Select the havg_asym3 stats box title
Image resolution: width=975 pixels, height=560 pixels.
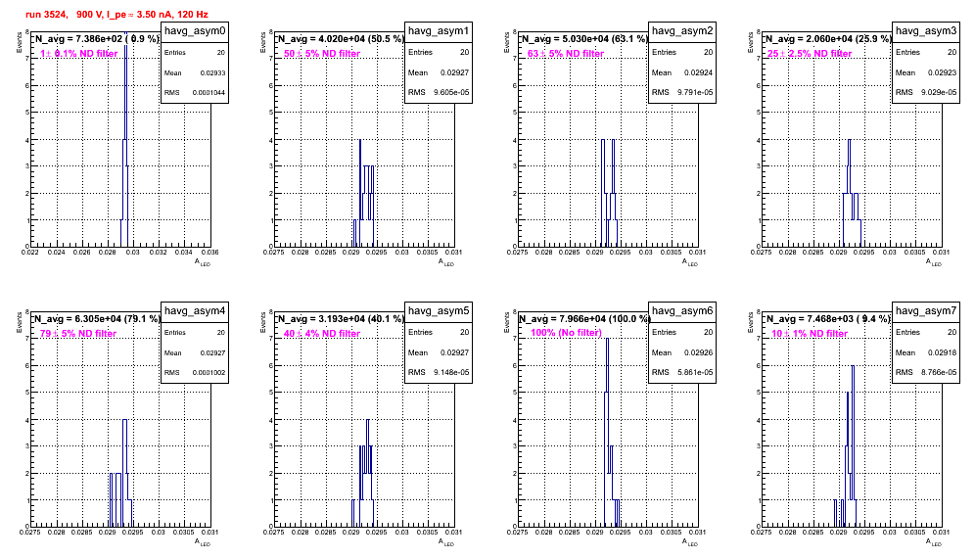click(926, 31)
